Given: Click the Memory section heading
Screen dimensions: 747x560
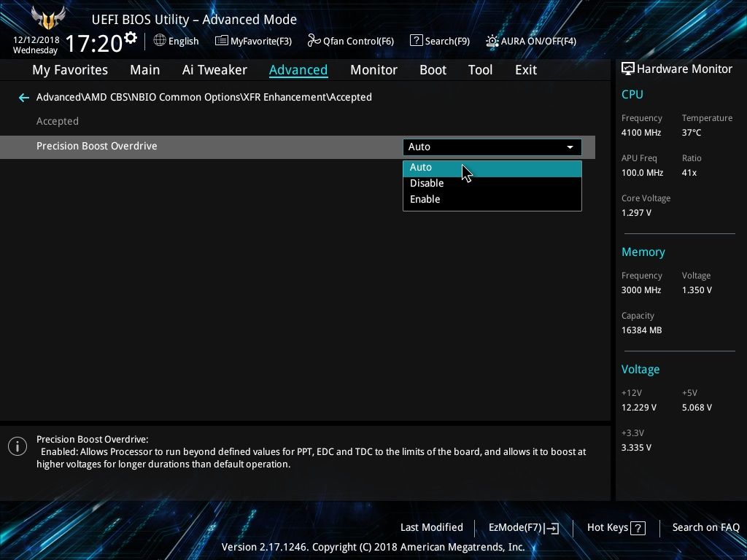Looking at the screenshot, I should pos(643,252).
